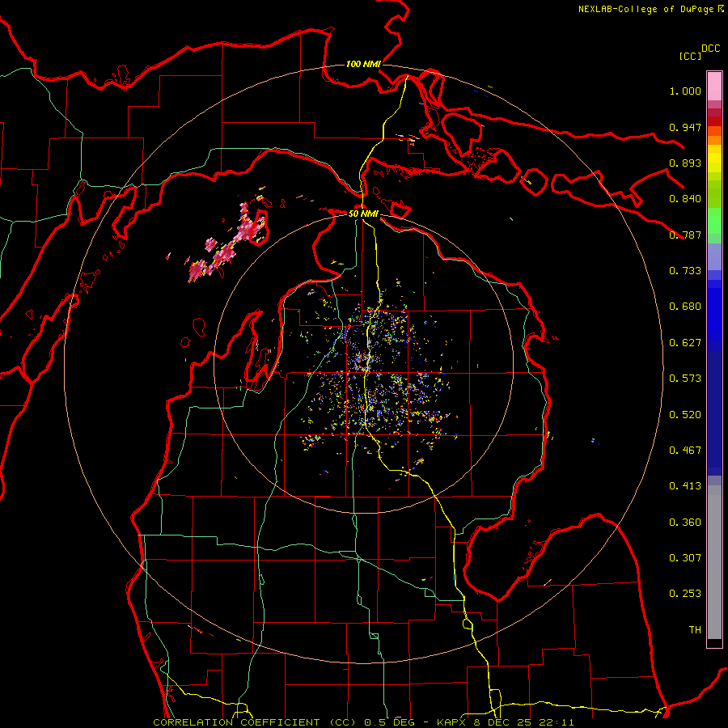This screenshot has width=728, height=728.
Task: Click the 100 NMI range ring label
Action: pos(363,64)
